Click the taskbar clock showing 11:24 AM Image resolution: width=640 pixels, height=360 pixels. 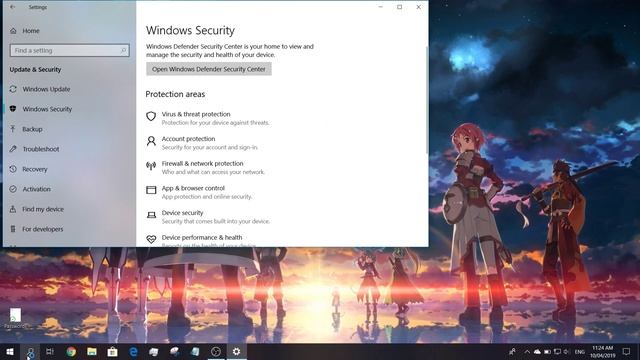click(602, 351)
